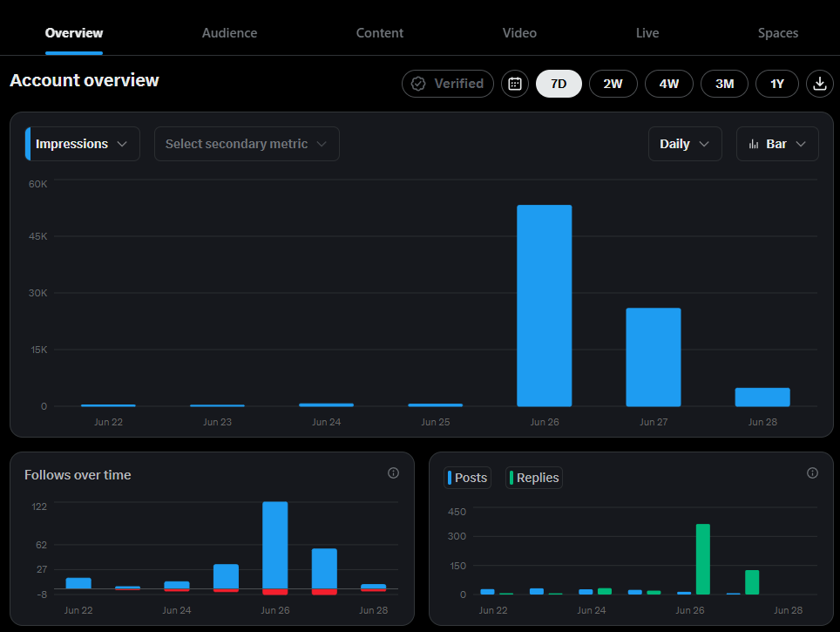The width and height of the screenshot is (840, 632).
Task: Click the 450 axis label in posts chart
Action: click(457, 512)
